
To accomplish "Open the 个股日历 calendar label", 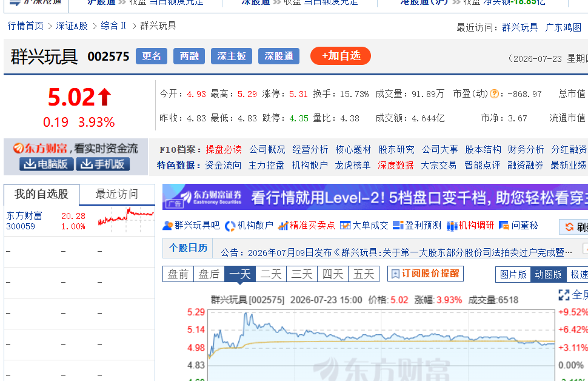I will (x=188, y=248).
